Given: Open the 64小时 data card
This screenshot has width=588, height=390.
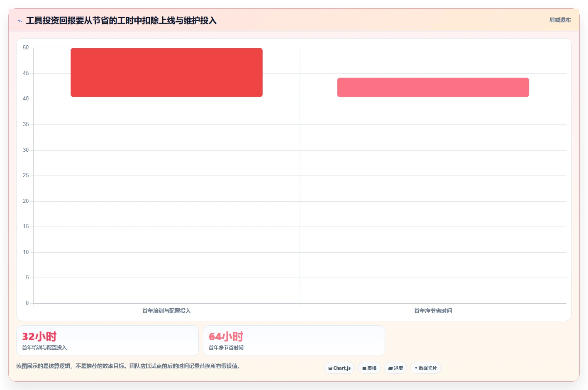Looking at the screenshot, I should [x=294, y=341].
